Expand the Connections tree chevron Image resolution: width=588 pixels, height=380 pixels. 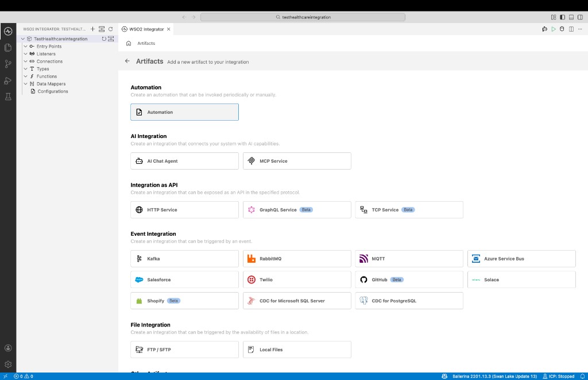25,61
